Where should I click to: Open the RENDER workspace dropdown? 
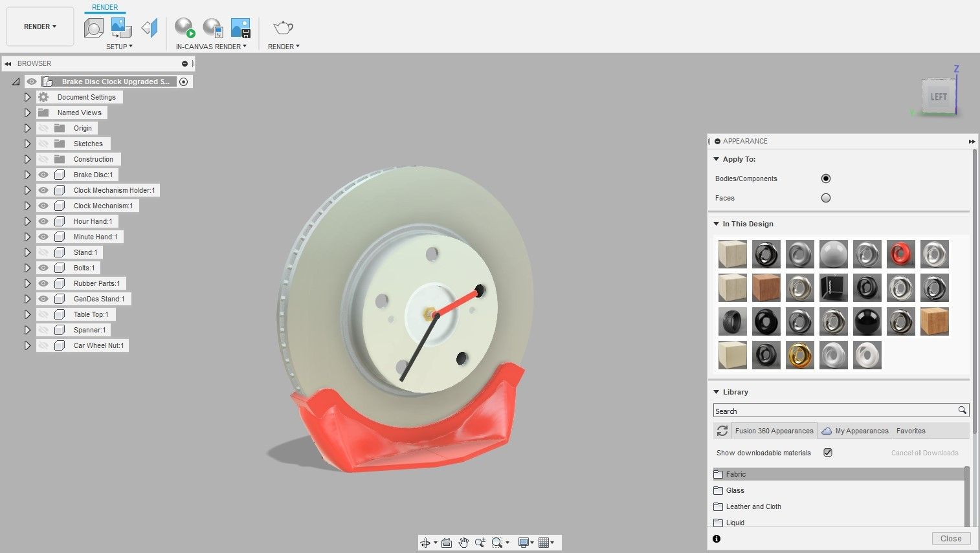[x=40, y=27]
